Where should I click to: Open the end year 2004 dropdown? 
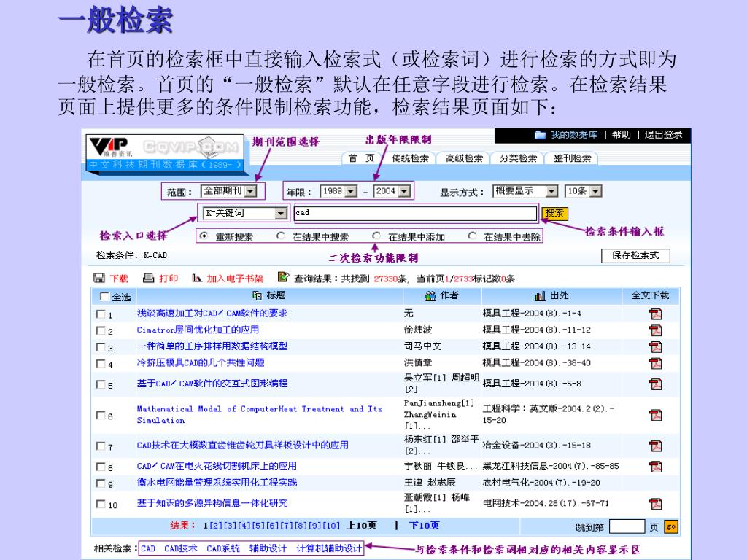392,191
